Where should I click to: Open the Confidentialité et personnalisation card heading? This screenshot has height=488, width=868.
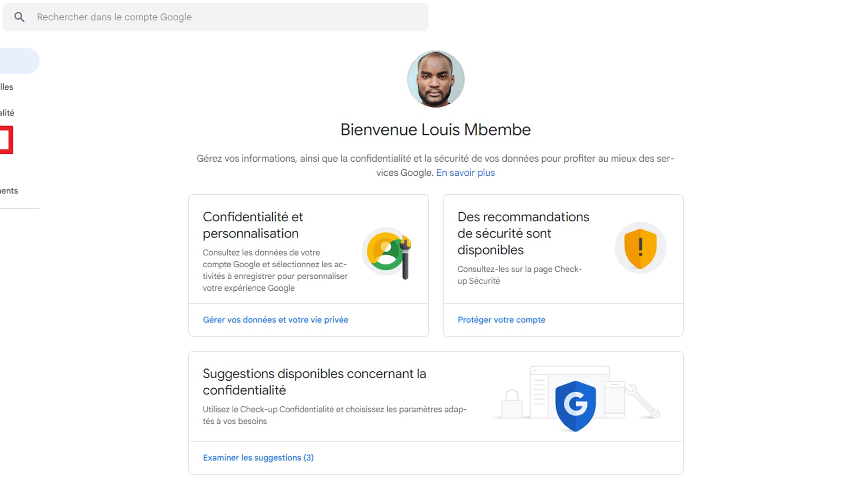[x=253, y=225]
